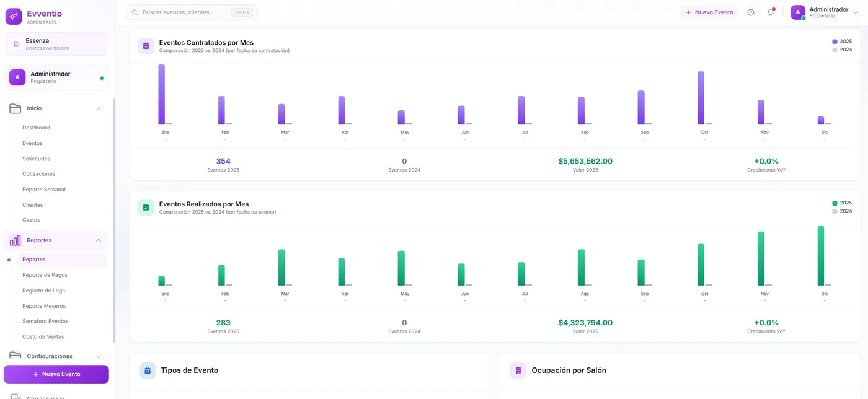Click the Ocupación por Salón icon
The image size is (868, 399).
coord(518,370)
